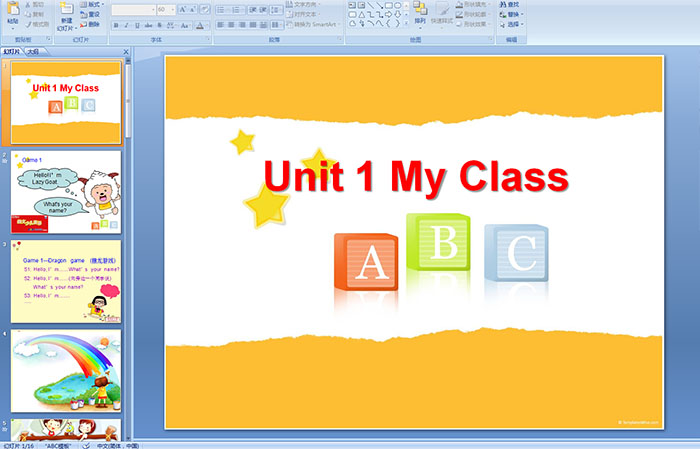Select the Left Brace shape in gallery
Screen dimensions: 700x449
(x=388, y=24)
